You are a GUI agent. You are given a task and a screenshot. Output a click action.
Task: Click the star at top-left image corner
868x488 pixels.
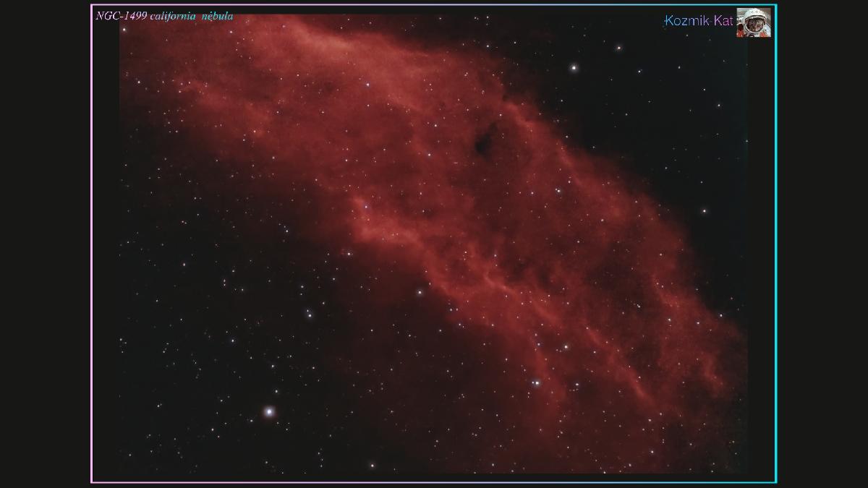pos(124,30)
